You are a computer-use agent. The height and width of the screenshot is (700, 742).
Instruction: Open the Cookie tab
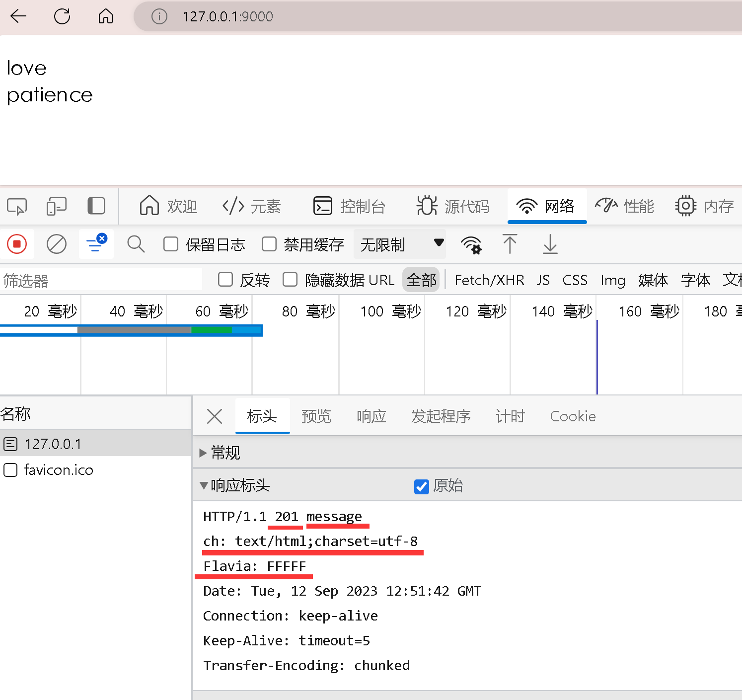[573, 416]
